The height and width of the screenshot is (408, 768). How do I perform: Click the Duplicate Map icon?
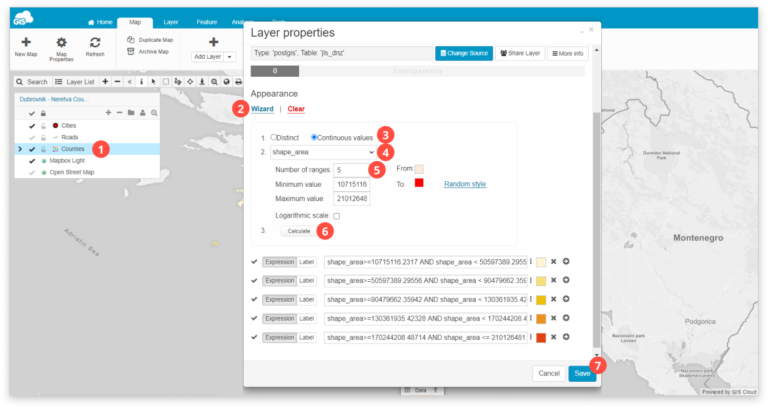pyautogui.click(x=132, y=39)
